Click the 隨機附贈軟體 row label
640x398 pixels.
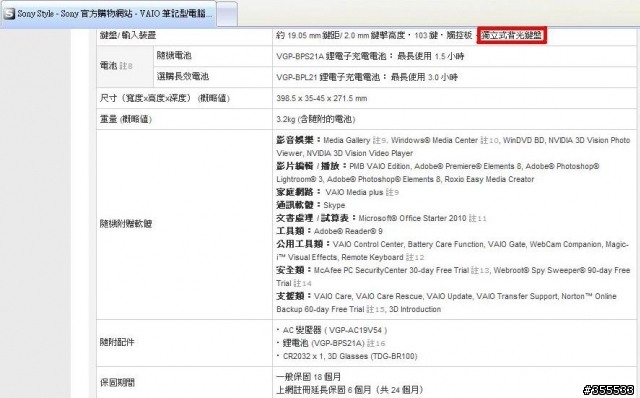click(x=126, y=224)
